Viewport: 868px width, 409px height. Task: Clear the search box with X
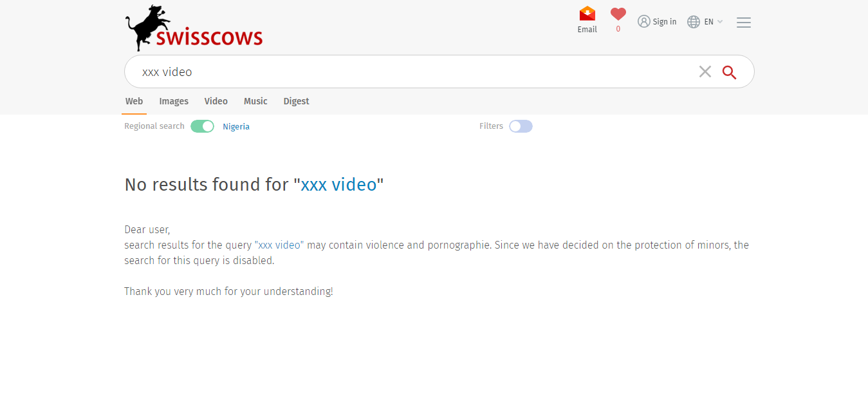pos(705,71)
